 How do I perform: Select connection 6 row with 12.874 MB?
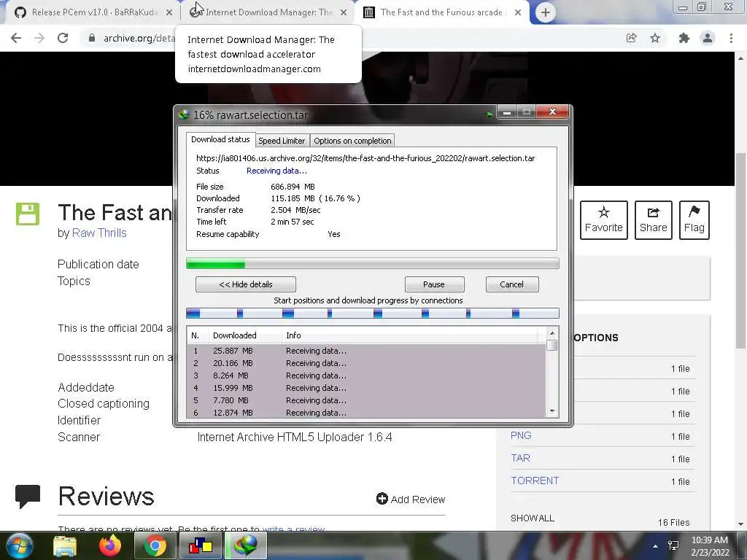tap(366, 413)
